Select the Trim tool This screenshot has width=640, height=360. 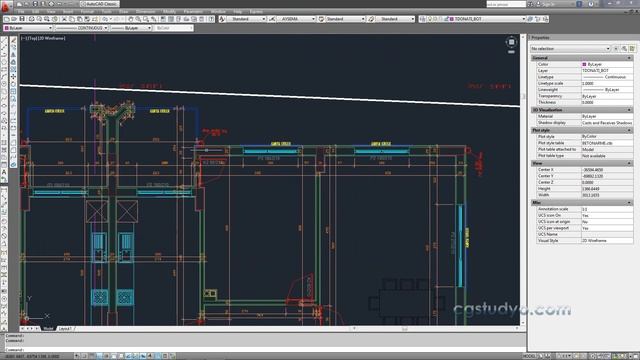click(13, 106)
